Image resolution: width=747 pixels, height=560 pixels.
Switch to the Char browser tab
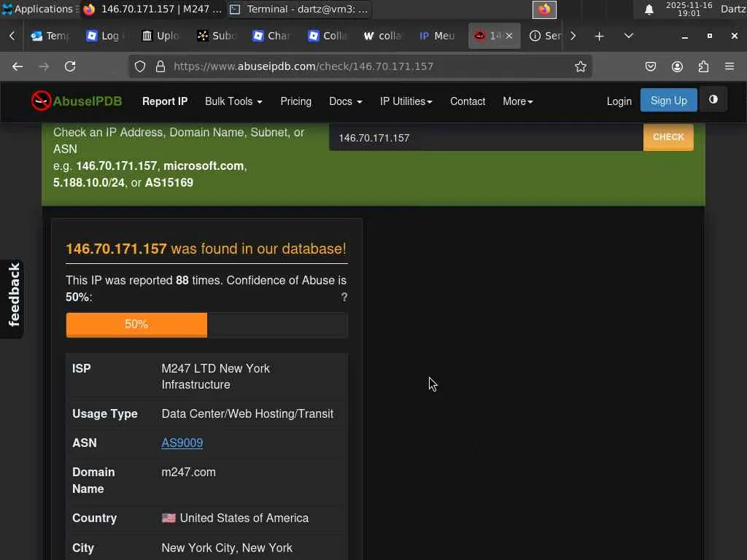pyautogui.click(x=272, y=36)
